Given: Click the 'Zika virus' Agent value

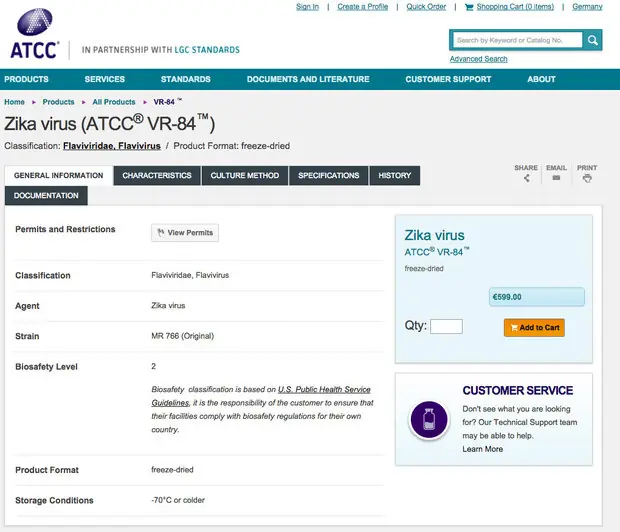Looking at the screenshot, I should (168, 305).
